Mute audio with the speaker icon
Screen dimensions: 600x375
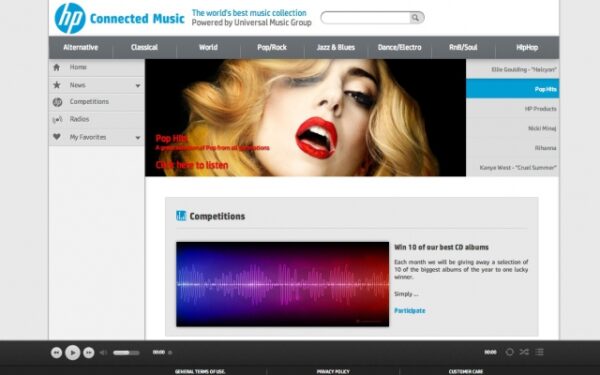(104, 352)
